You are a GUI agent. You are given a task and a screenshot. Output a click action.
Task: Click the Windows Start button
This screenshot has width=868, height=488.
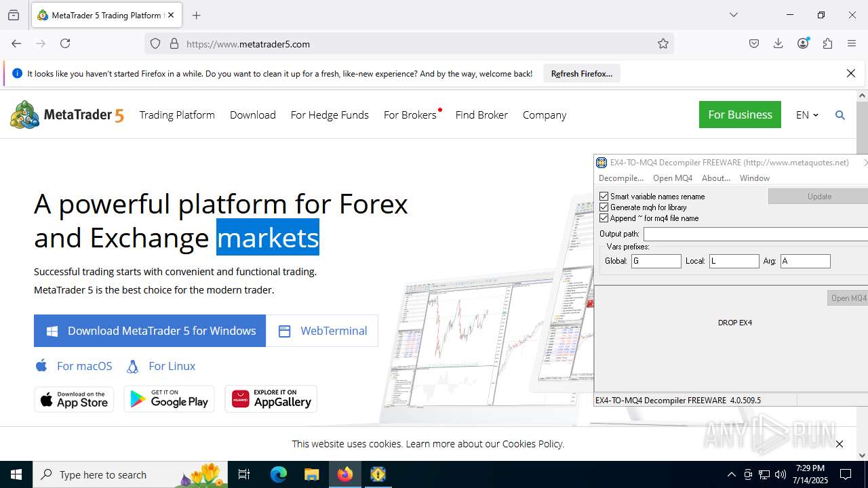click(x=16, y=474)
